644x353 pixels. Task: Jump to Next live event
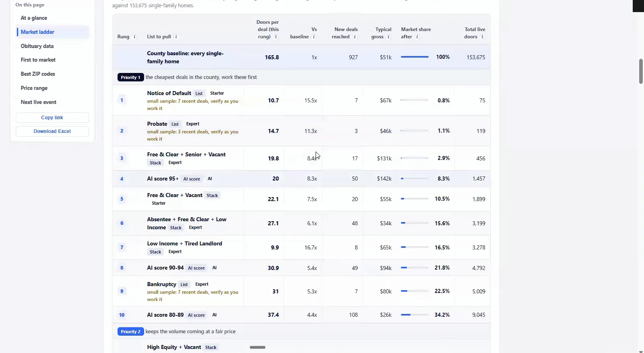(39, 102)
